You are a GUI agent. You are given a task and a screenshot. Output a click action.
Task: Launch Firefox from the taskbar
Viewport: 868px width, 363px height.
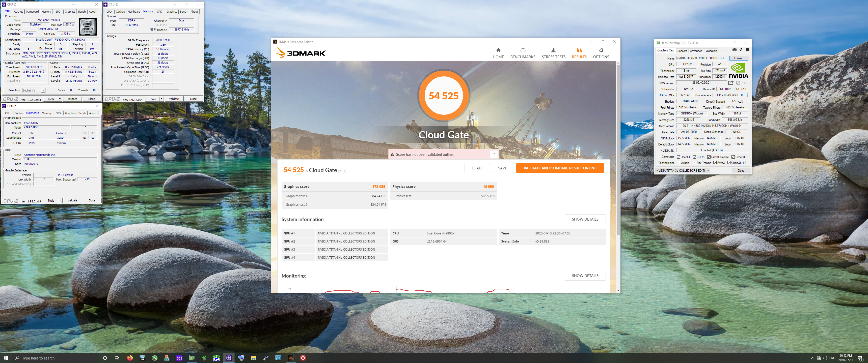[130, 358]
